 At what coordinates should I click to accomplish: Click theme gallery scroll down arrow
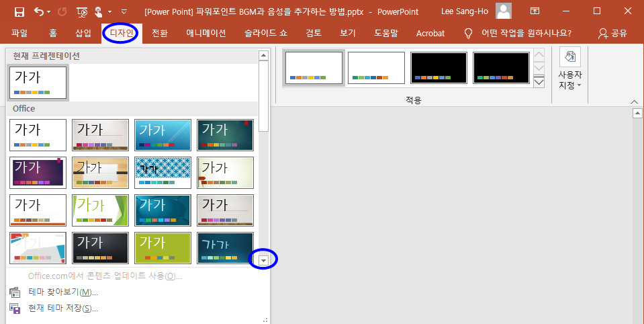coord(264,260)
